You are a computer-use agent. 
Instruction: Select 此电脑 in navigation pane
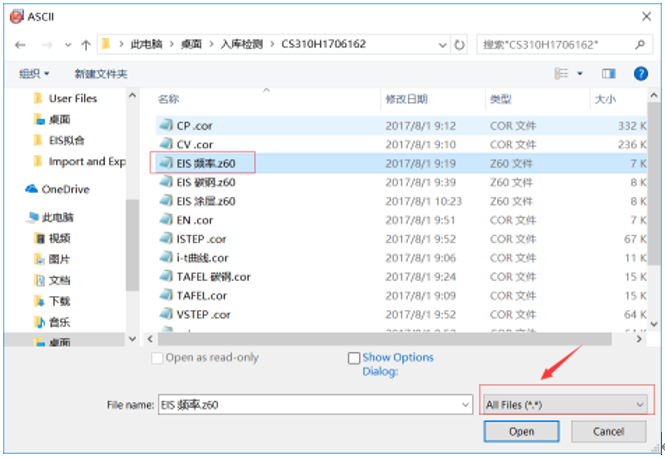pos(50,218)
